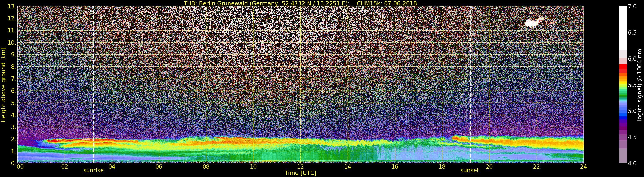Click the 'Time [UTC]' axis label
This screenshot has height=177, width=644.
point(300,173)
